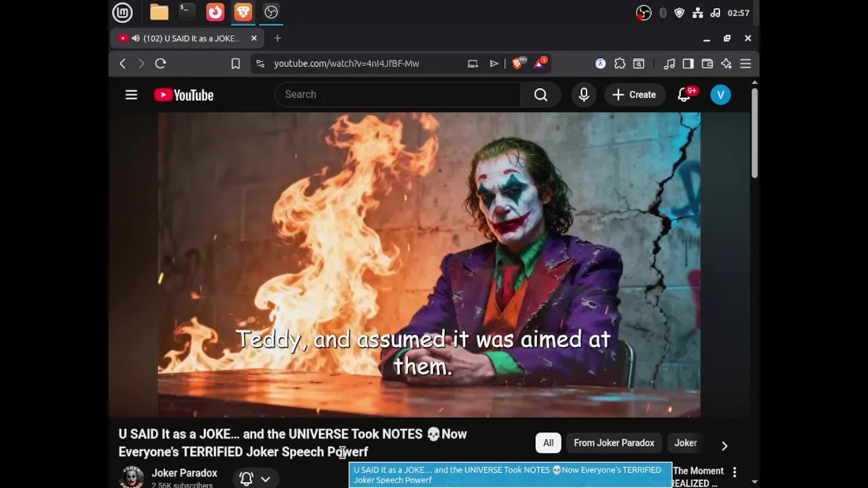Screen dimensions: 868x488
Task: Show the calendar from the 02:57 clock
Action: (738, 13)
